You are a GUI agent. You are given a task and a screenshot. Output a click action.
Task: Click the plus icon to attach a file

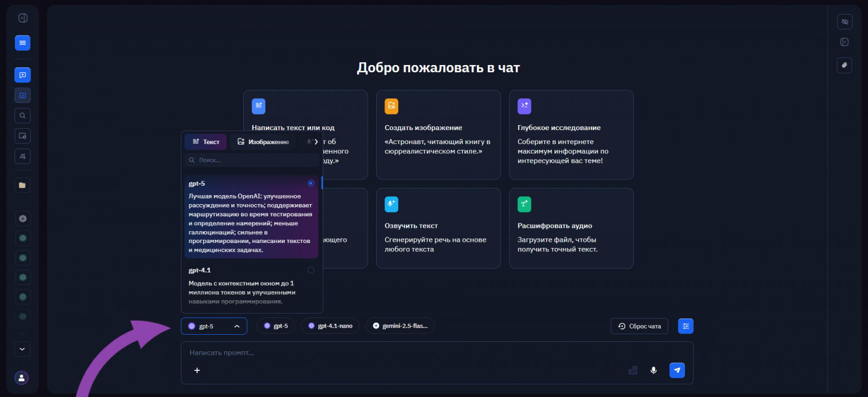click(197, 370)
